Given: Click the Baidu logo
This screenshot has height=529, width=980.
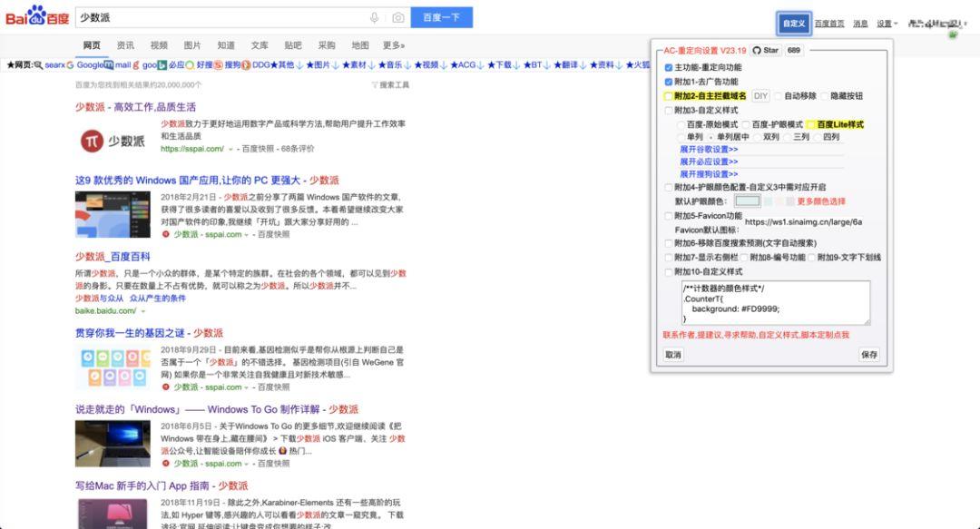Looking at the screenshot, I should 37,15.
